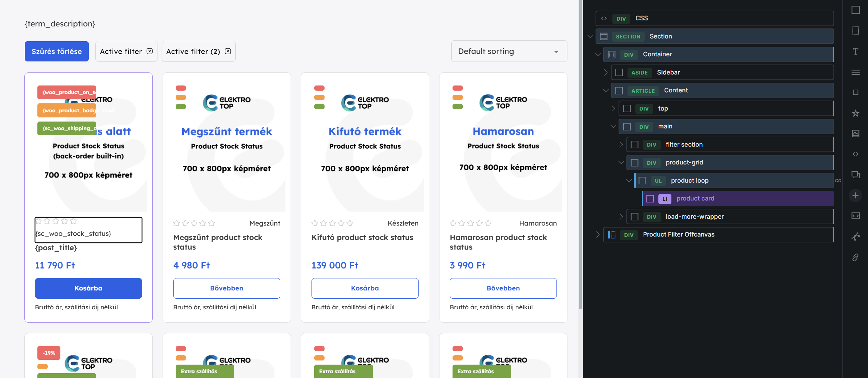Viewport: 868px width, 378px height.
Task: Collapse the product-grid node
Action: pyautogui.click(x=621, y=162)
